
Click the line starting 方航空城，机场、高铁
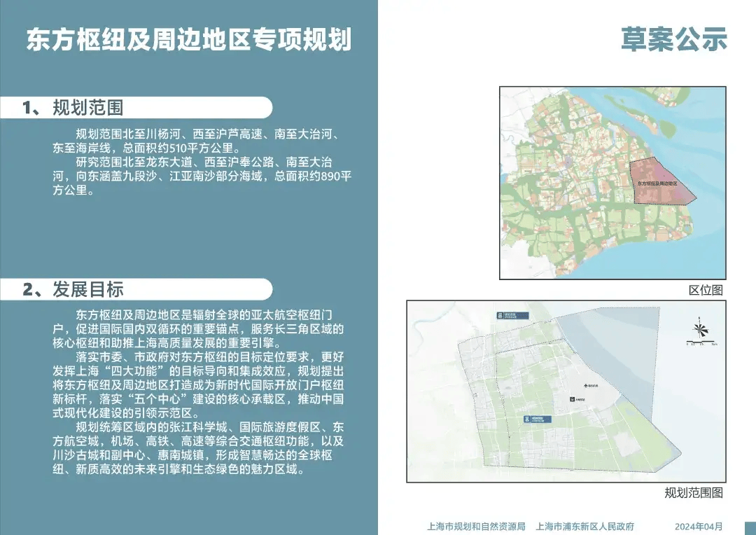point(198,441)
